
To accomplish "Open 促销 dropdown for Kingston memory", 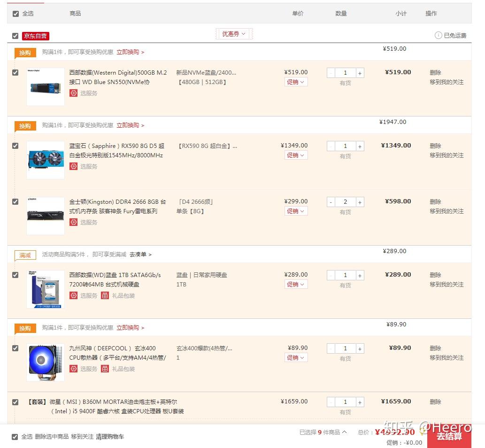I will tap(296, 211).
